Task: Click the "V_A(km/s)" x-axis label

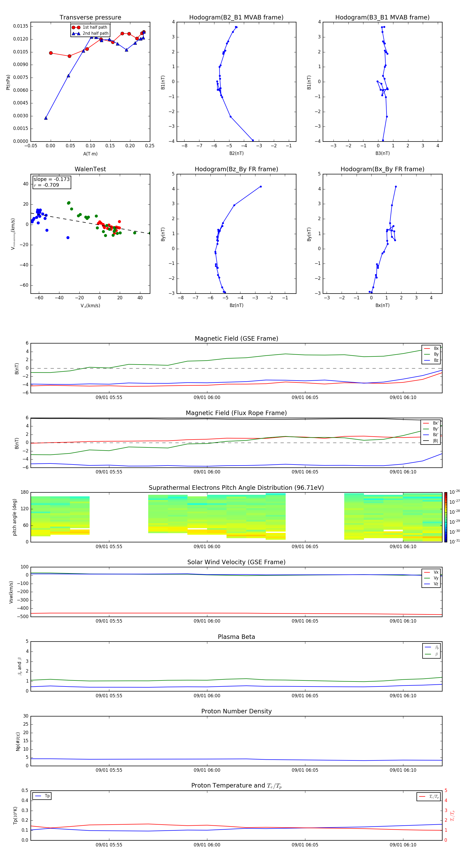Action: 90,306
